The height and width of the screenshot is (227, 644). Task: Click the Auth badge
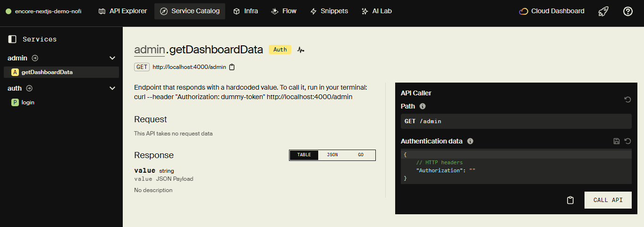pos(280,50)
